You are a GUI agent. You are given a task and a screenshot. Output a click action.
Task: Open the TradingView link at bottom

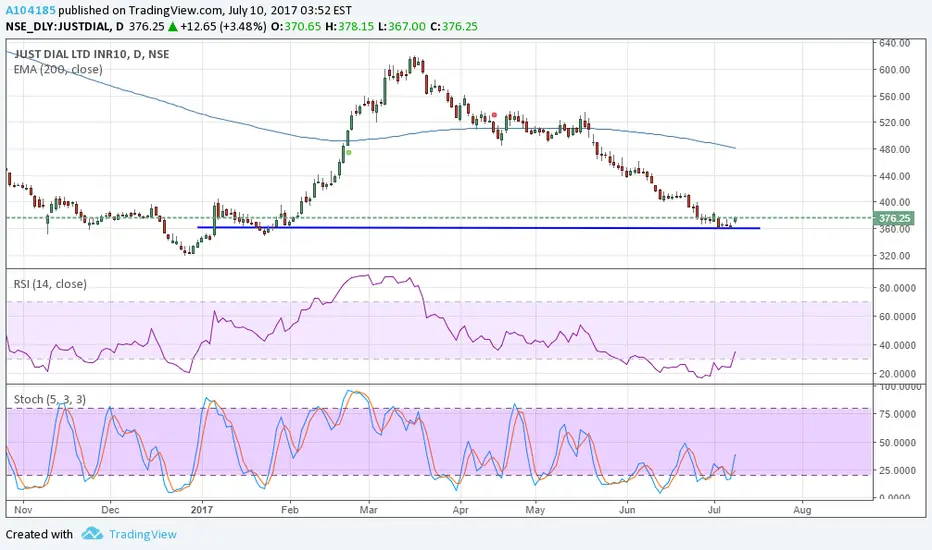[x=143, y=535]
